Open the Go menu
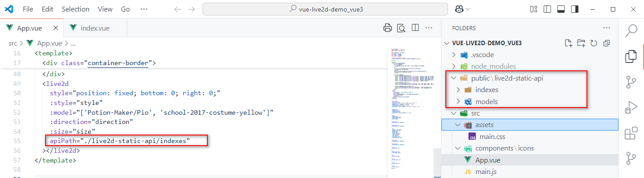Viewport: 644px width, 178px height. click(x=125, y=9)
